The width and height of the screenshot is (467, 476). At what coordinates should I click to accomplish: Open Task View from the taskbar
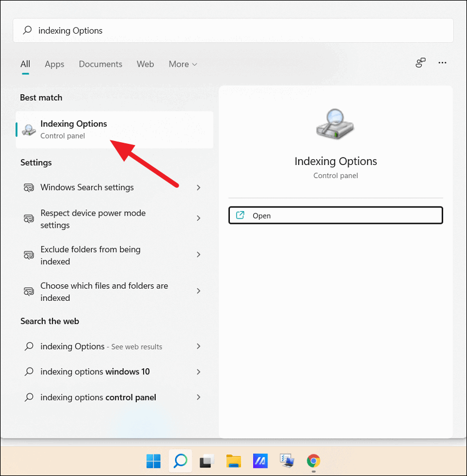coord(206,461)
